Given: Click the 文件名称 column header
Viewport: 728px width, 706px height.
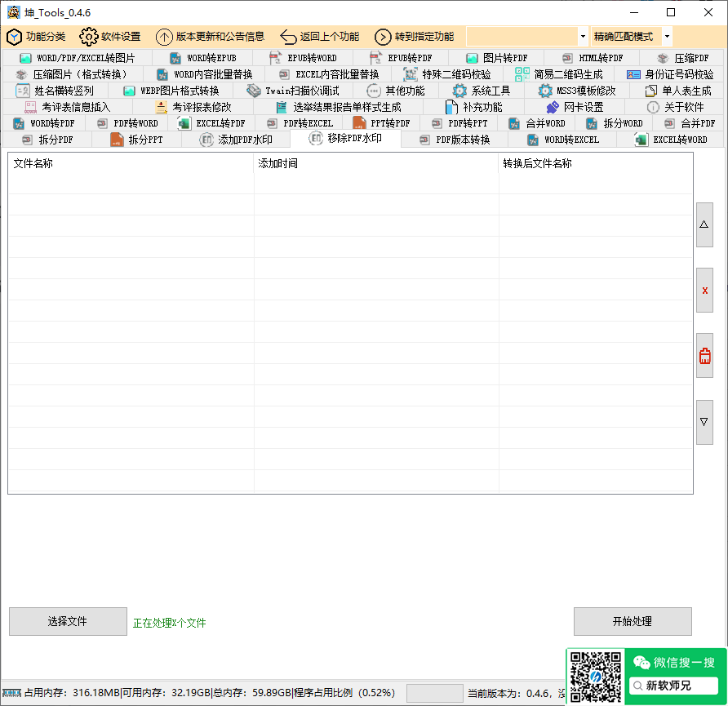Looking at the screenshot, I should click(x=131, y=163).
